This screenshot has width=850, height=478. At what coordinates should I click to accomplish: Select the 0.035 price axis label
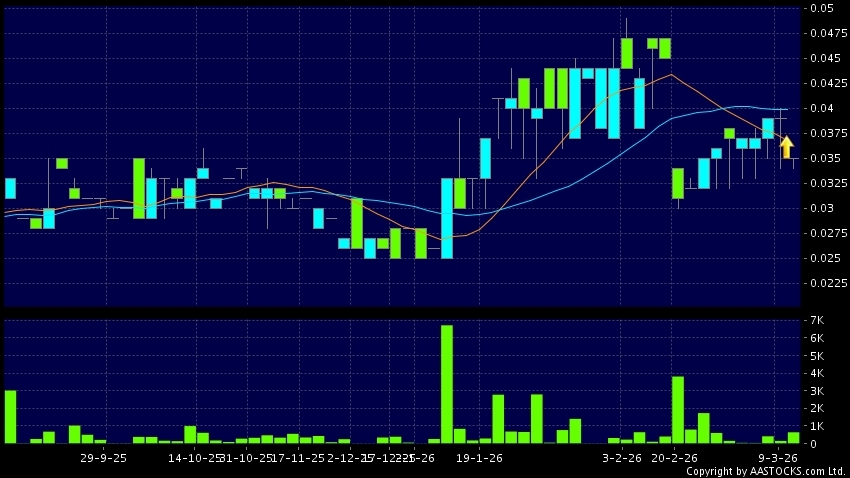click(825, 158)
